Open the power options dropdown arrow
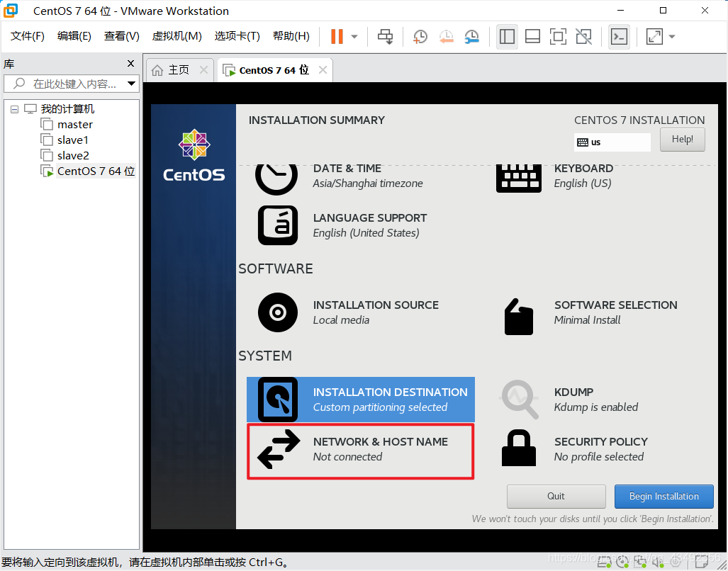The height and width of the screenshot is (571, 728). coord(354,37)
